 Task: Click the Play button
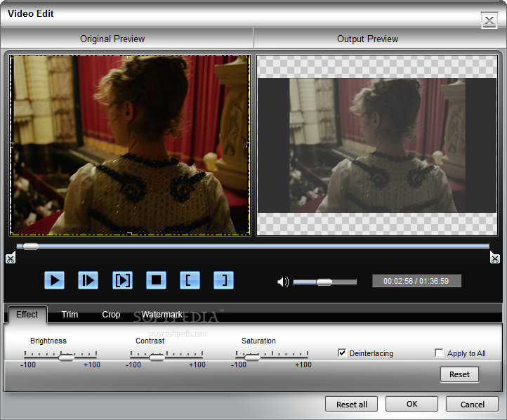click(x=54, y=280)
